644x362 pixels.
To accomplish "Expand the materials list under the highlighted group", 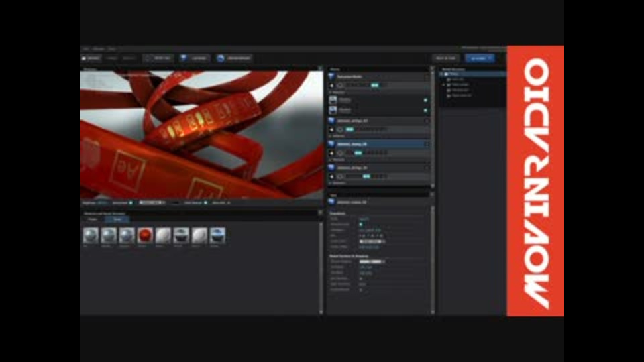I will pyautogui.click(x=331, y=160).
